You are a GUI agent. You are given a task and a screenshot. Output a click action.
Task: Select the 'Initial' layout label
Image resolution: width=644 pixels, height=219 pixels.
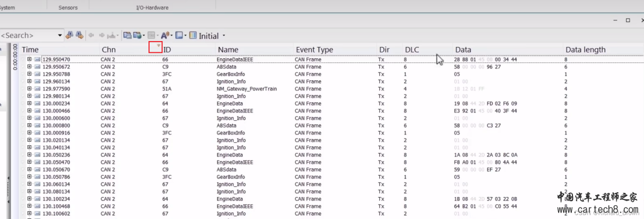209,36
